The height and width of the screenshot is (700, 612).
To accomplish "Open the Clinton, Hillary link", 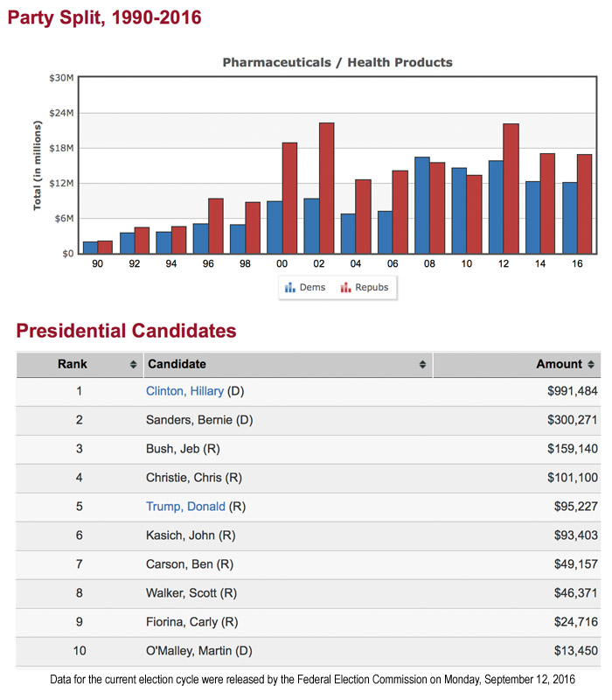I will [184, 391].
